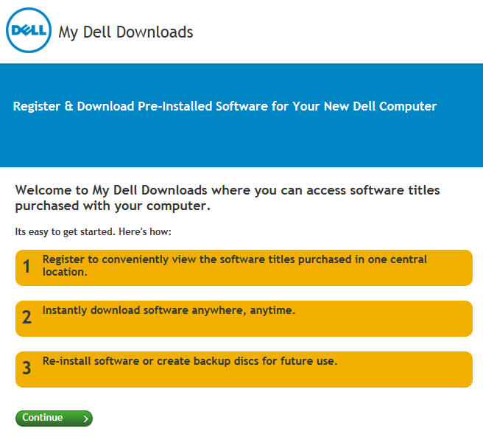Image resolution: width=483 pixels, height=448 pixels.
Task: Click the number 1 step icon
Action: point(27,267)
